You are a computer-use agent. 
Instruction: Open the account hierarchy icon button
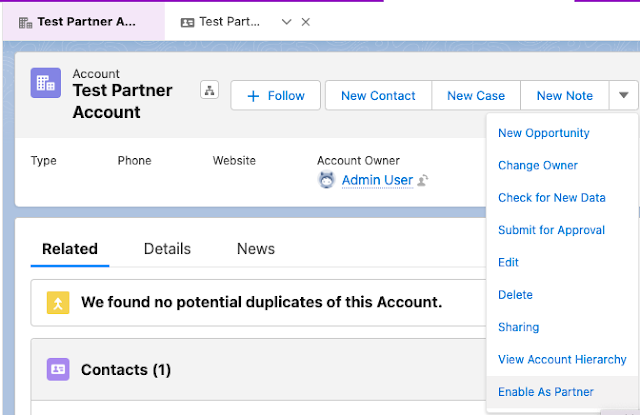[209, 90]
